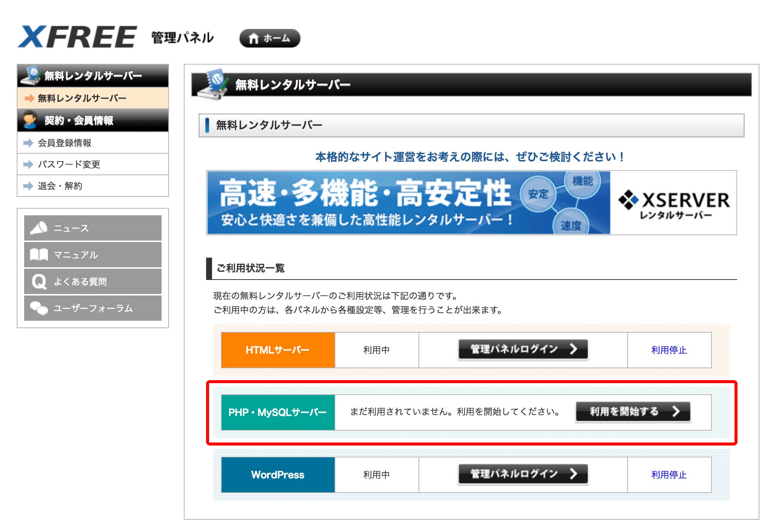Click the house icon in ホーム button

(254, 38)
